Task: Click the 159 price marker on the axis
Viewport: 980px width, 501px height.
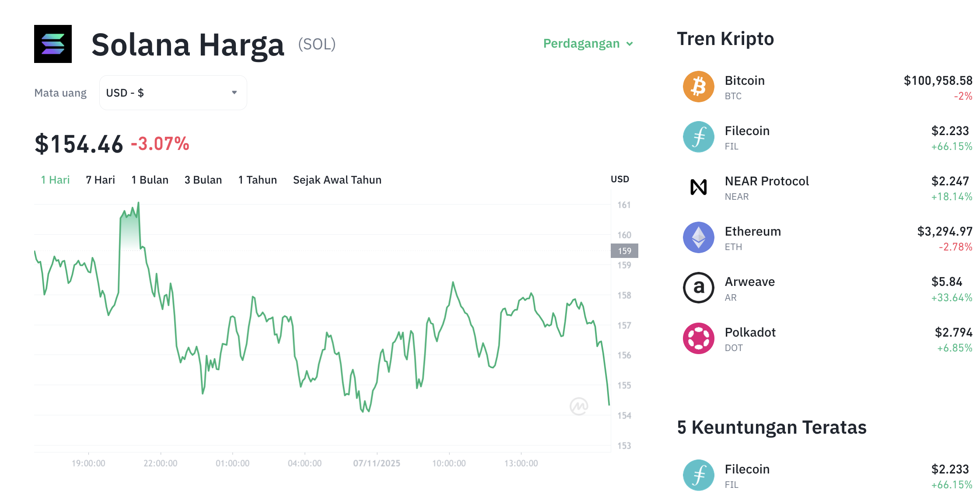Action: (624, 251)
